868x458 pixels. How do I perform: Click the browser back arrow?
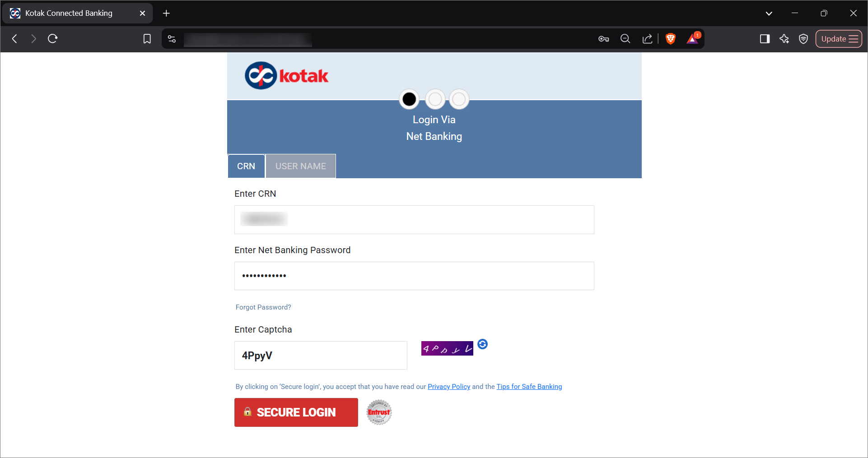[15, 39]
